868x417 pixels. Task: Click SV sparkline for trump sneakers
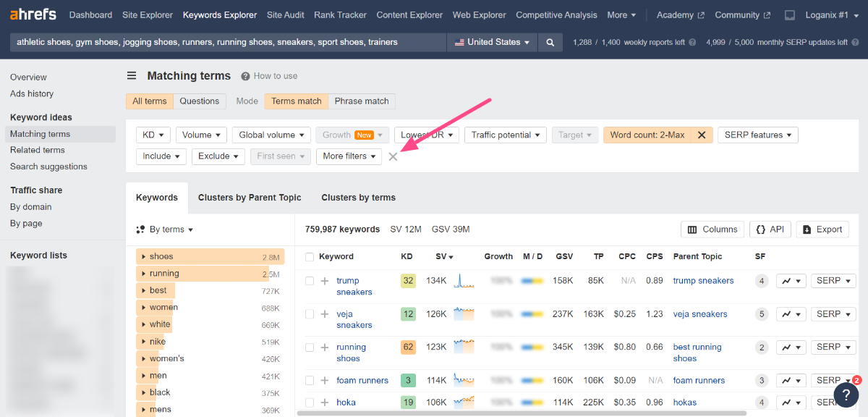pos(464,281)
